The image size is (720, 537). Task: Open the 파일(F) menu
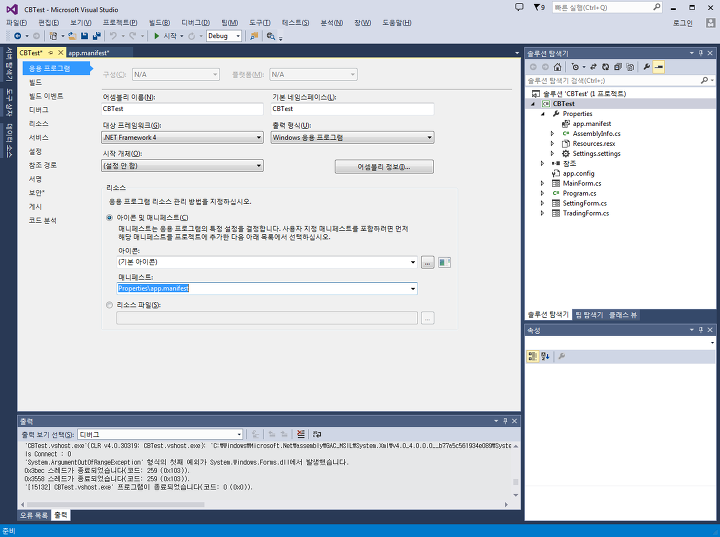pos(17,23)
